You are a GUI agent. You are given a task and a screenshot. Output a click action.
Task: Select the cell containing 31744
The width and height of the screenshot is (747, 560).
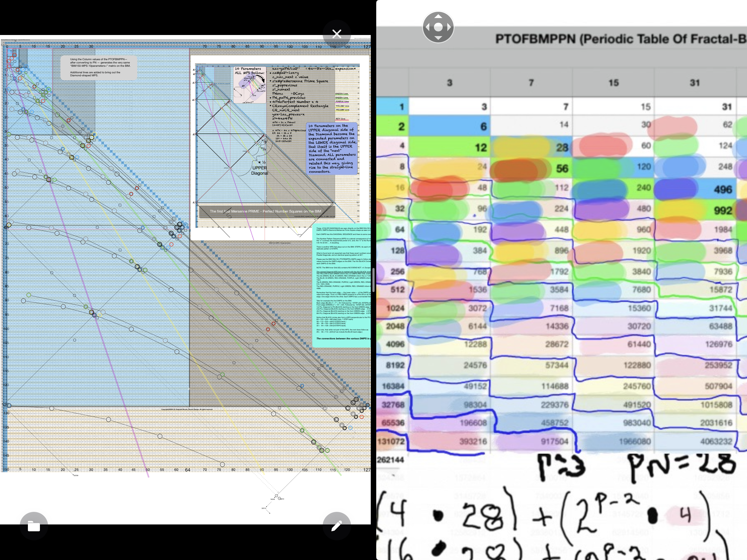coord(695,308)
